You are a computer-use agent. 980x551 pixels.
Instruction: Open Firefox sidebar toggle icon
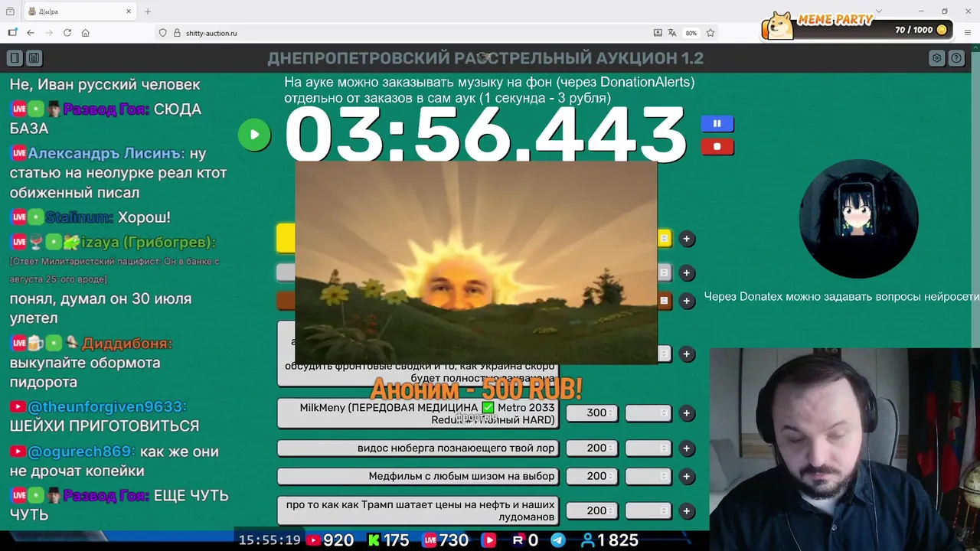click(12, 33)
